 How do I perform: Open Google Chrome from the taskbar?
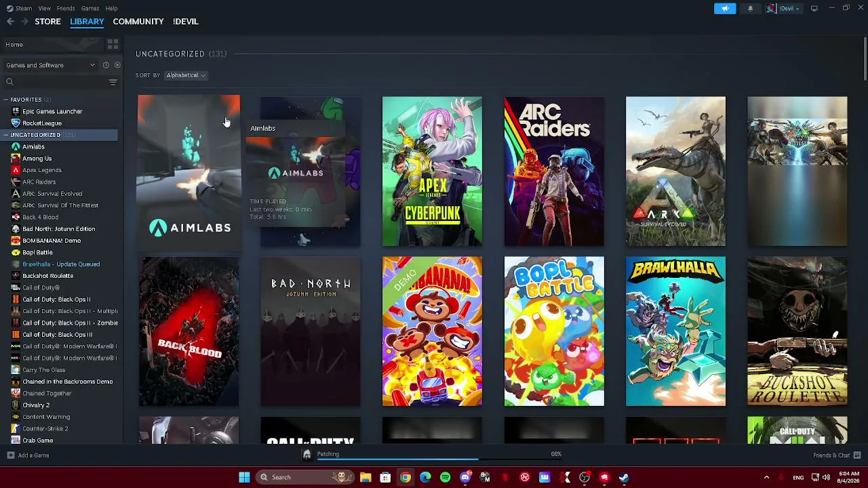click(x=405, y=477)
